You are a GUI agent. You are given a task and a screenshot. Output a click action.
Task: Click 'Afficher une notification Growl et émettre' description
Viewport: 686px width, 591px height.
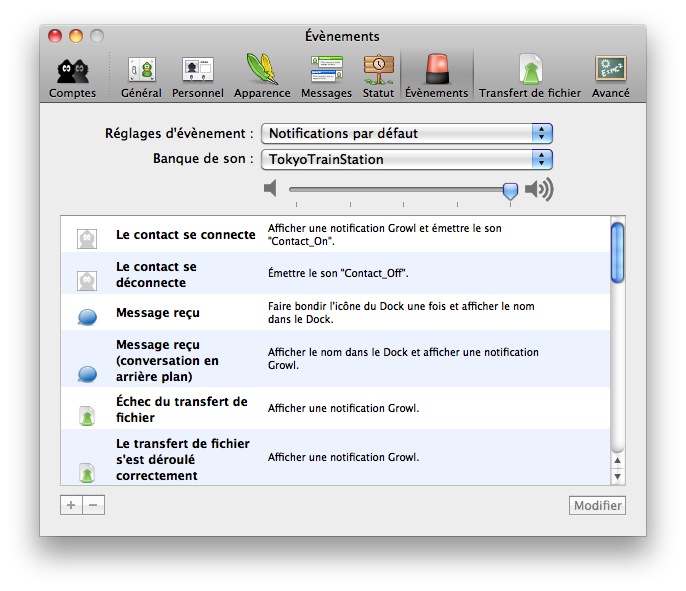pos(385,234)
